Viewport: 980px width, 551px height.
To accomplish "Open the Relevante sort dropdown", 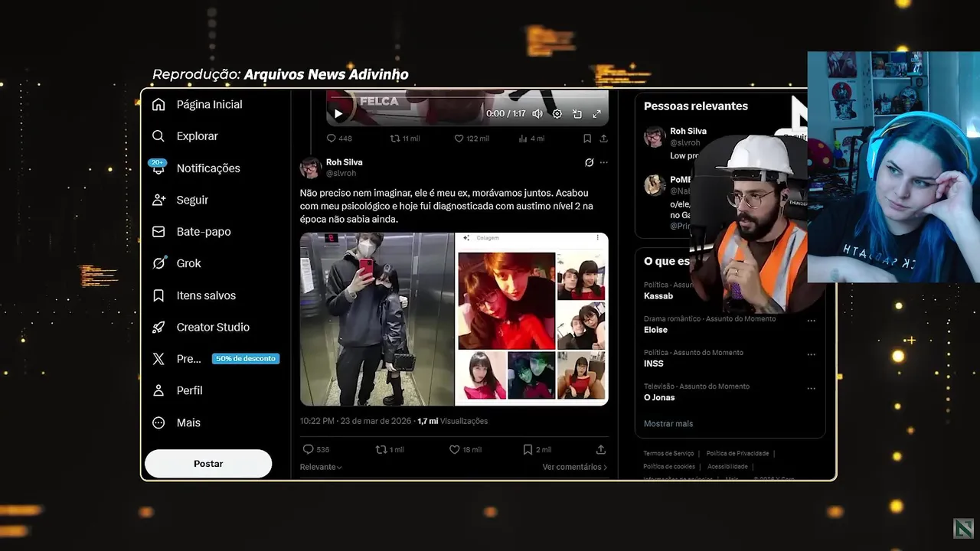I will point(321,467).
